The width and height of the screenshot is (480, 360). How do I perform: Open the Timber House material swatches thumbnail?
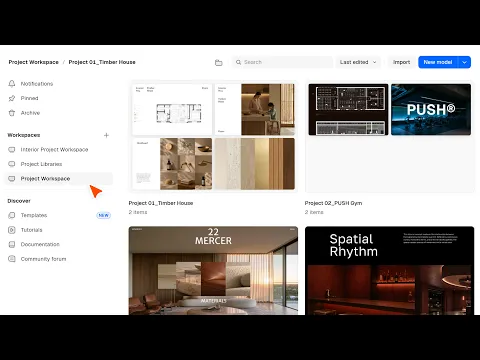click(x=255, y=164)
